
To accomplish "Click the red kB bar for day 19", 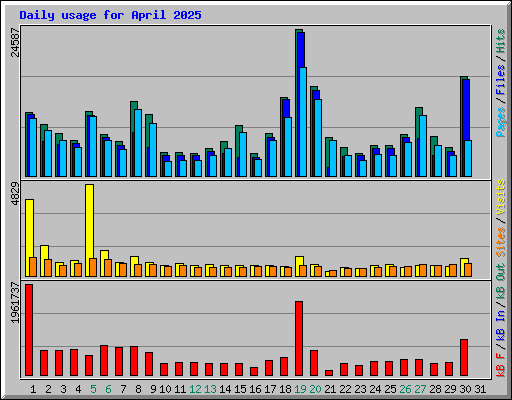I will (x=299, y=339).
